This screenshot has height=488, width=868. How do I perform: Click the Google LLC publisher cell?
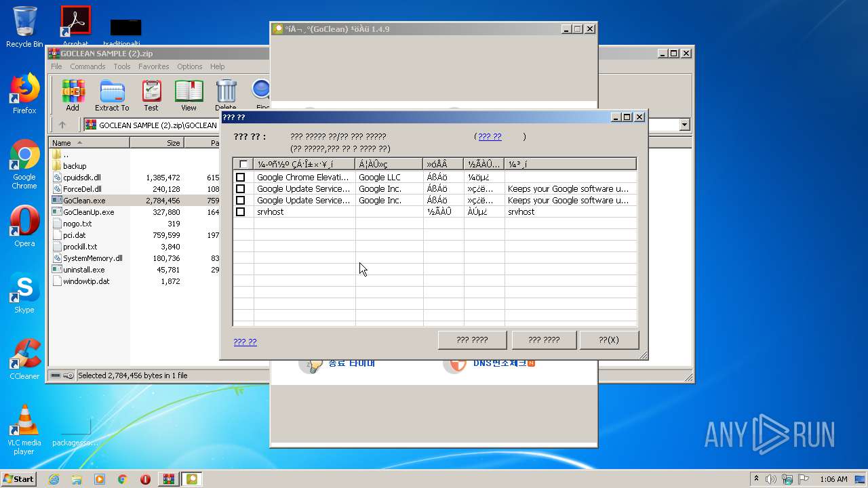coord(380,178)
